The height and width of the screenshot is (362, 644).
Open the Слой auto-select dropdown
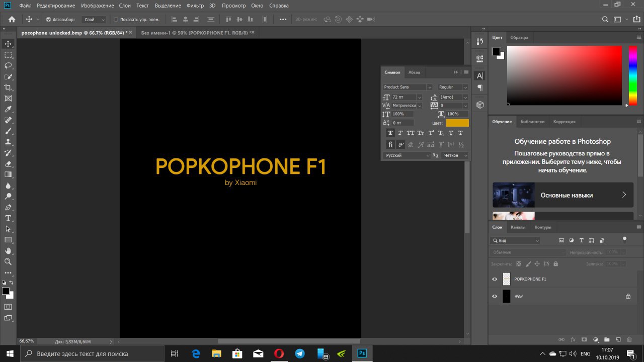coord(94,20)
